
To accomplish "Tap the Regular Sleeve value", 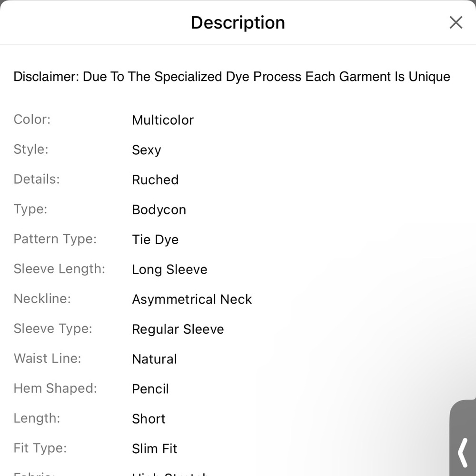I will [178, 329].
